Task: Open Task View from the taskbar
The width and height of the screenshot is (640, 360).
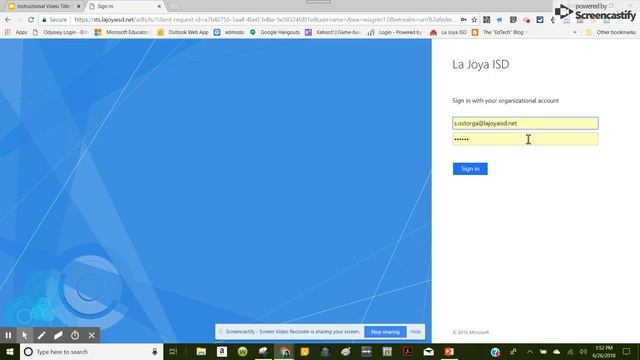Action: click(x=173, y=351)
